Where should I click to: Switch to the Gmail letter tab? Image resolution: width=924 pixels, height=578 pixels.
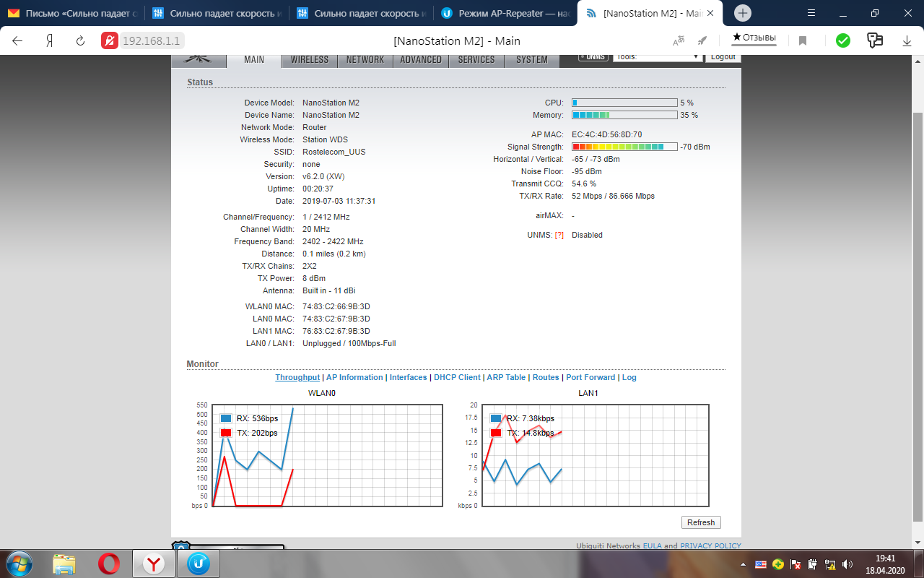(72, 13)
